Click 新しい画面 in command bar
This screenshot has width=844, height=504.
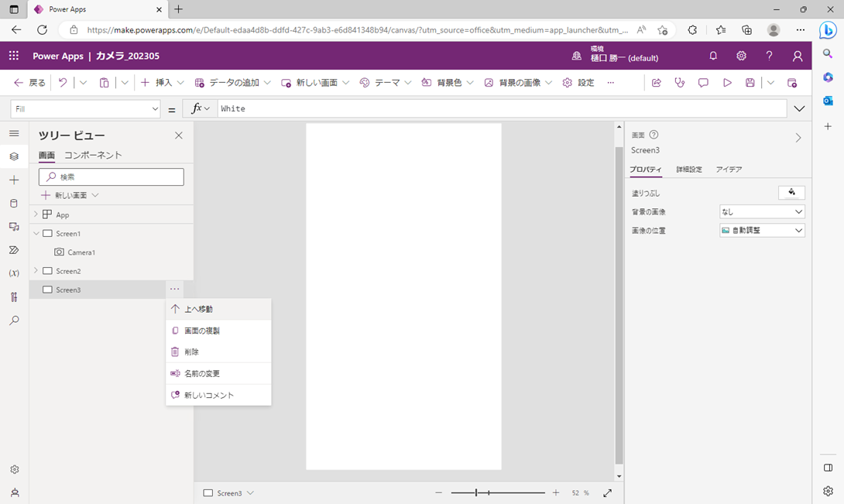(x=315, y=82)
